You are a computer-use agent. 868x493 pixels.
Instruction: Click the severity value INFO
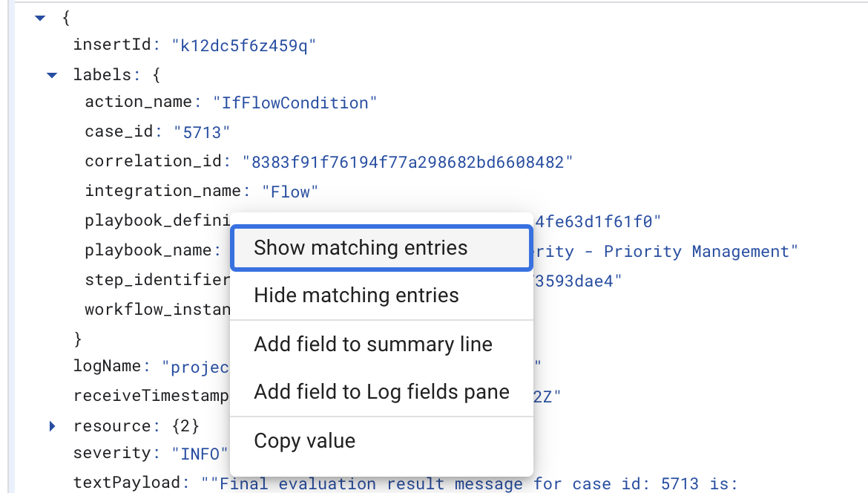tap(200, 453)
